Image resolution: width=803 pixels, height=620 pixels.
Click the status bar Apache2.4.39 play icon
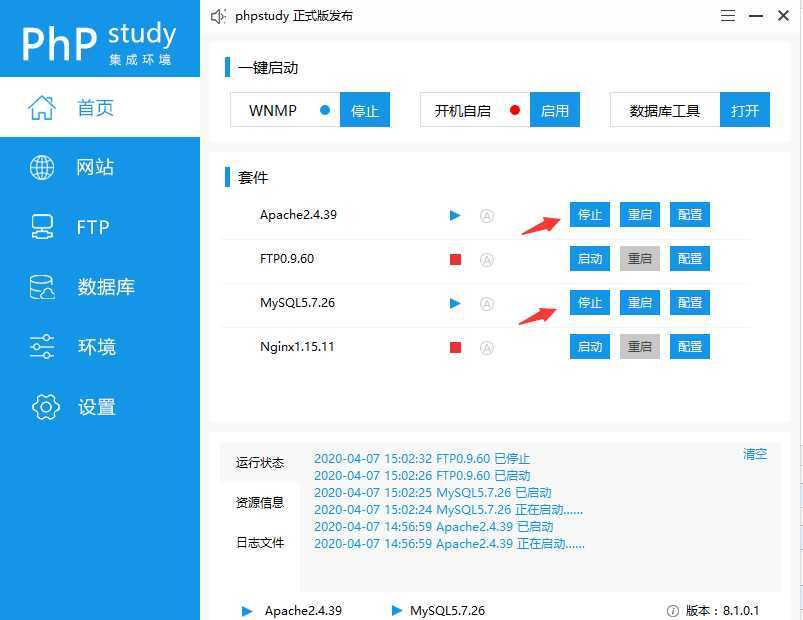pyautogui.click(x=247, y=611)
